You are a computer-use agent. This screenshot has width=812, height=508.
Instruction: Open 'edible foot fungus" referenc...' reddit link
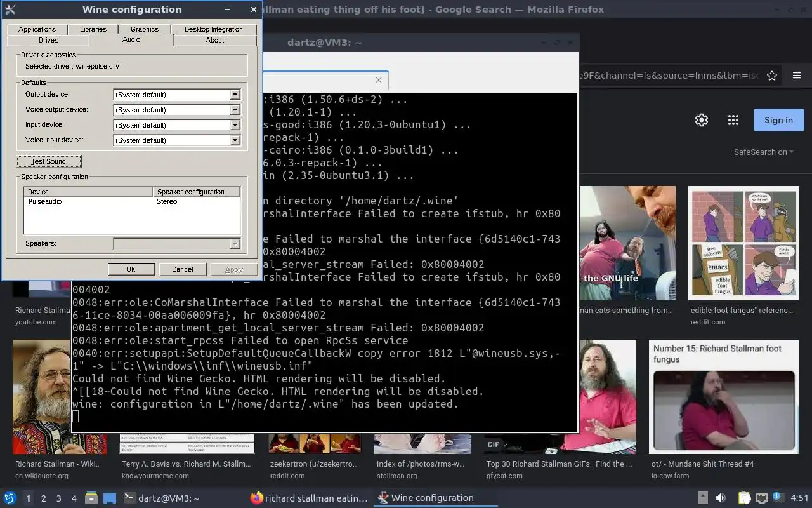tap(742, 311)
